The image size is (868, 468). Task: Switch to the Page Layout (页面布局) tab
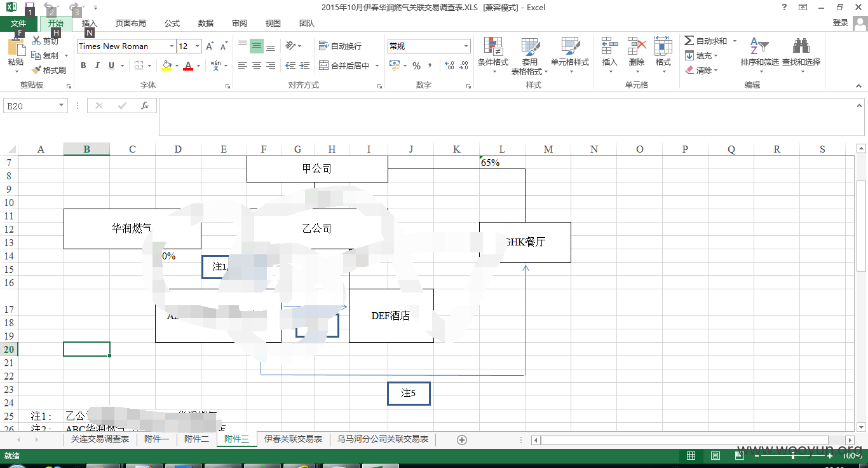pyautogui.click(x=131, y=24)
